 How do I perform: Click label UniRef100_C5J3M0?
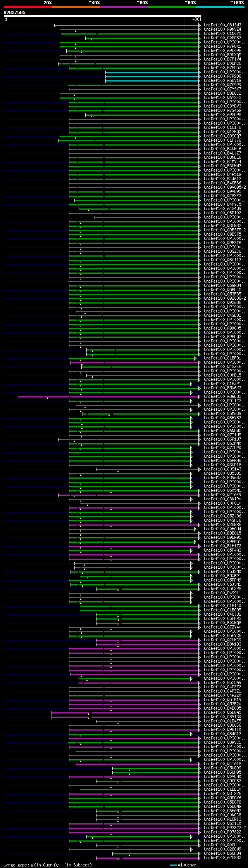[x=222, y=572]
